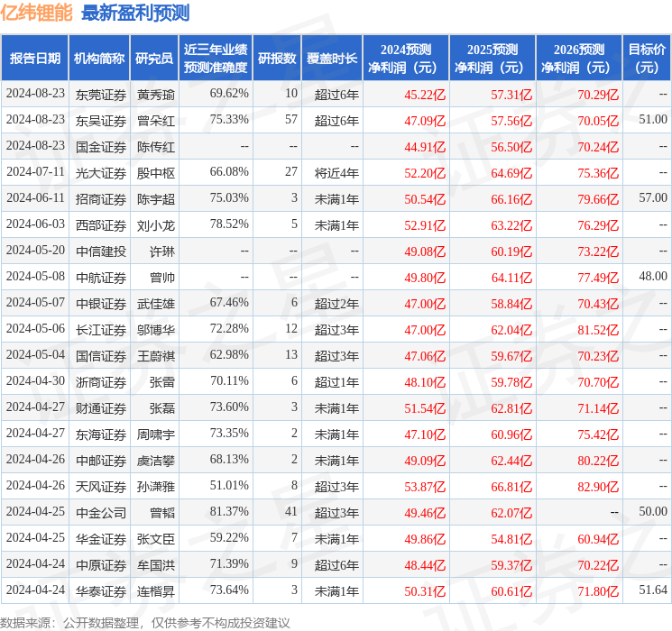Click researcher name 黄秀瑜

(155, 95)
